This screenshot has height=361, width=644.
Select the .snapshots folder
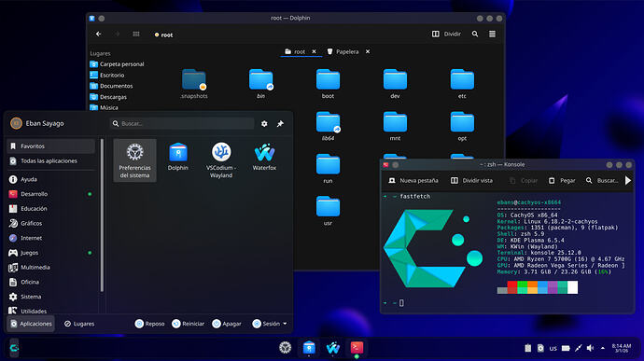pyautogui.click(x=194, y=84)
